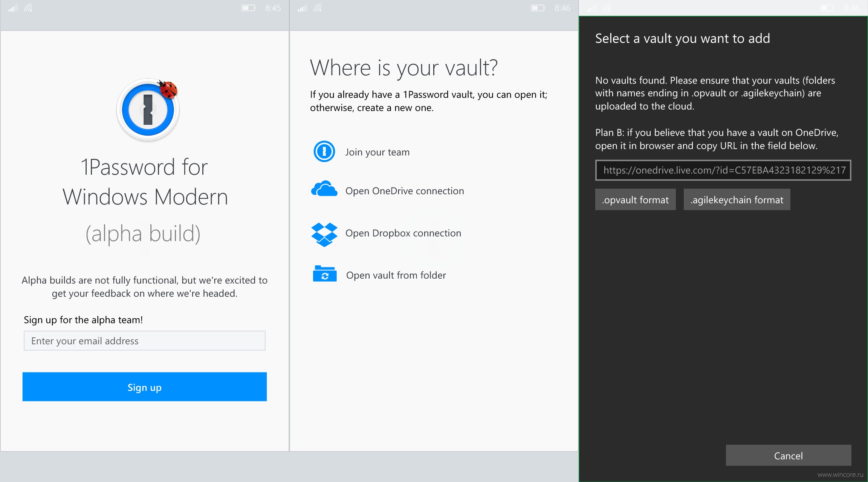Click 'Alpha builds are not fully functional' text

click(145, 287)
